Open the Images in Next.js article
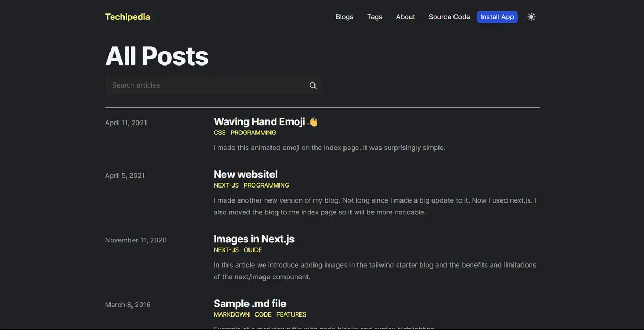 254,239
